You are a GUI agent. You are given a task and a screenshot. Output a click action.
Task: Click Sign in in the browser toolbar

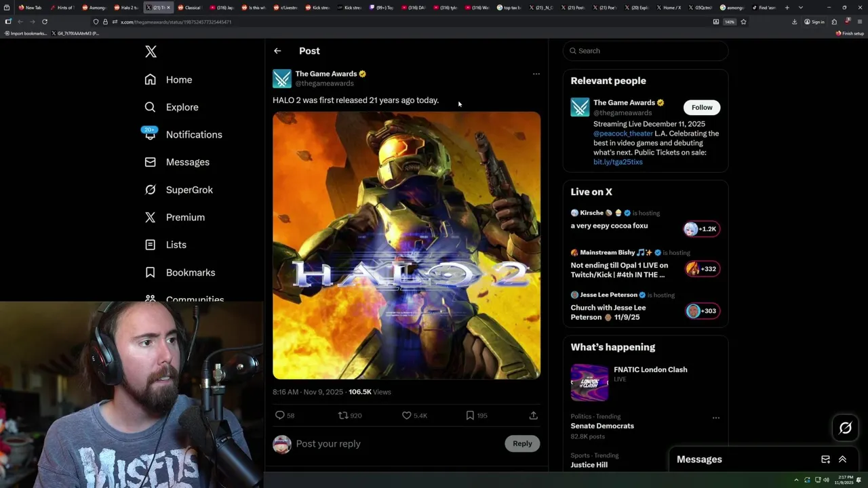coord(814,22)
